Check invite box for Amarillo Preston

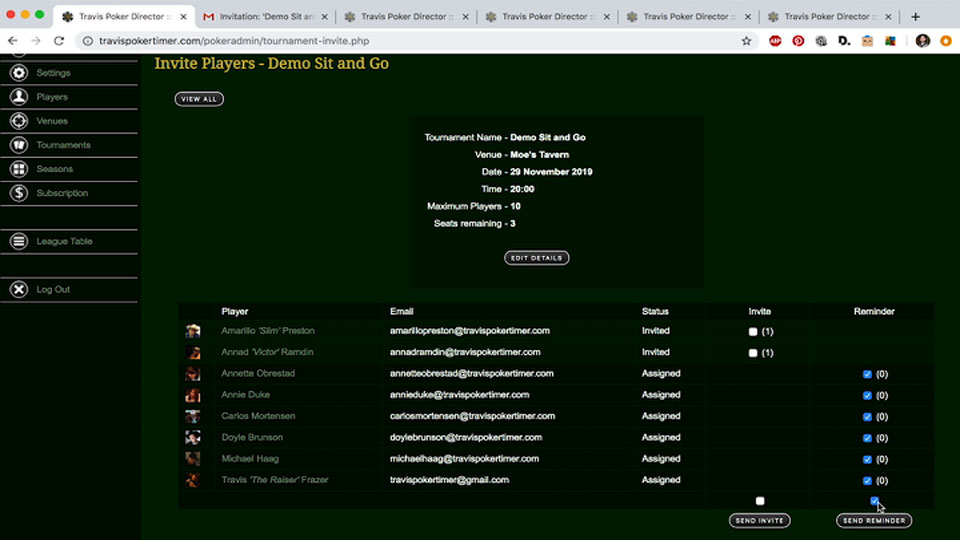753,331
